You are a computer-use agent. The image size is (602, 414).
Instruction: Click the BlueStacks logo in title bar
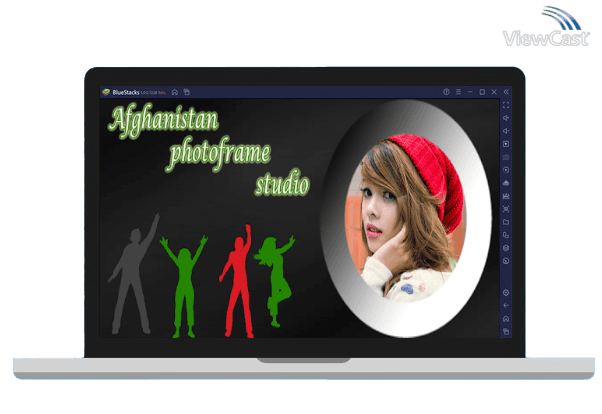(x=106, y=92)
